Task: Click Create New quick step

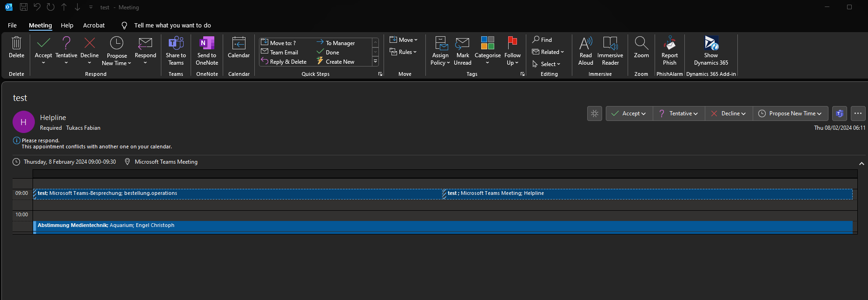Action: pyautogui.click(x=335, y=61)
